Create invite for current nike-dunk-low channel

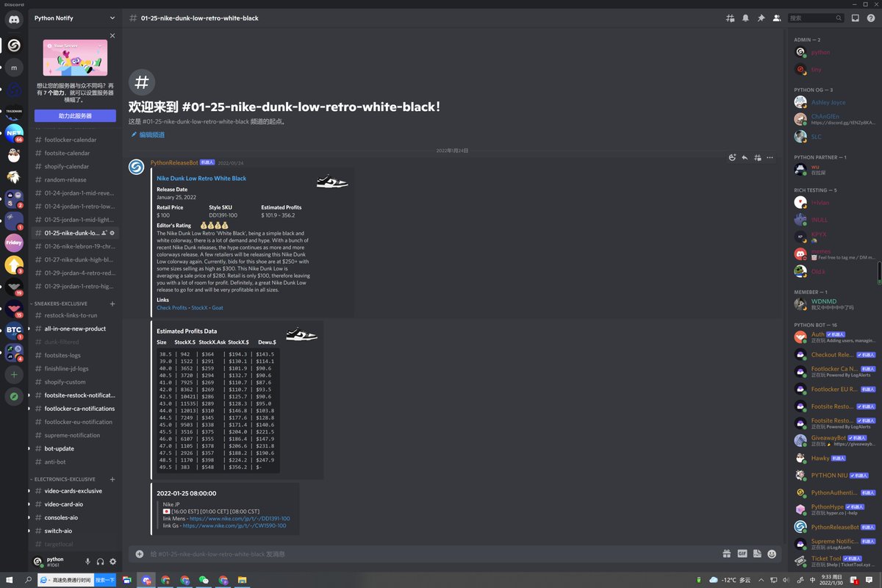104,233
